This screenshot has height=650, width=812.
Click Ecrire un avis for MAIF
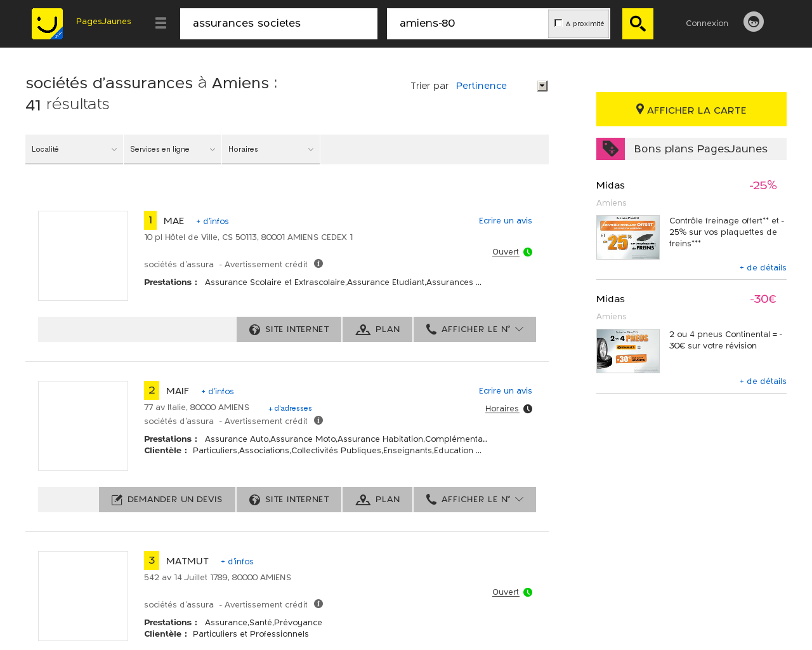506,390
